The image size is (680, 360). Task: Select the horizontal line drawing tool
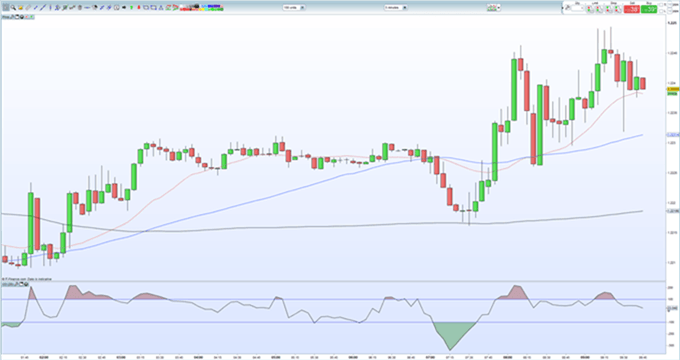tap(87, 7)
